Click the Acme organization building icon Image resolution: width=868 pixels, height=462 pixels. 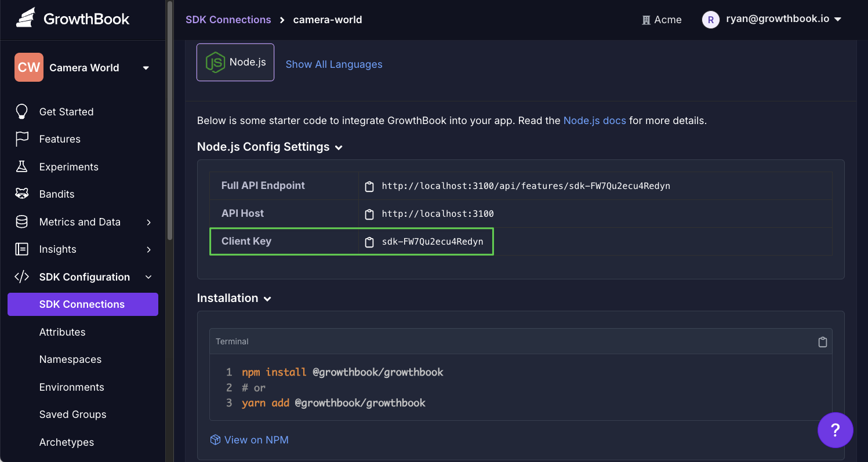point(646,20)
